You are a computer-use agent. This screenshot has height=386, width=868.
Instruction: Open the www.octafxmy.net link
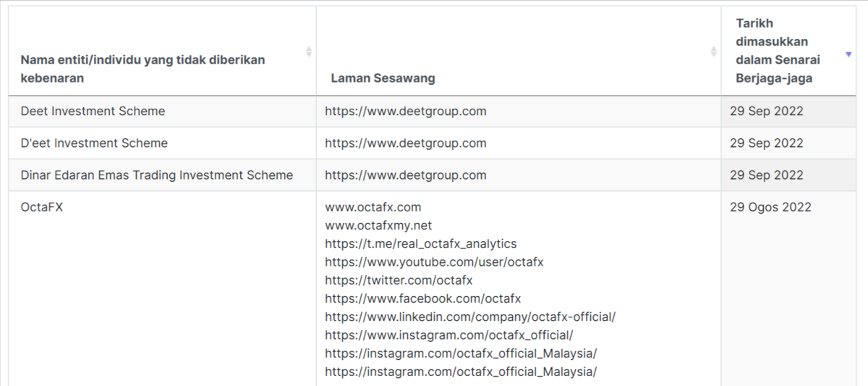[x=378, y=225]
